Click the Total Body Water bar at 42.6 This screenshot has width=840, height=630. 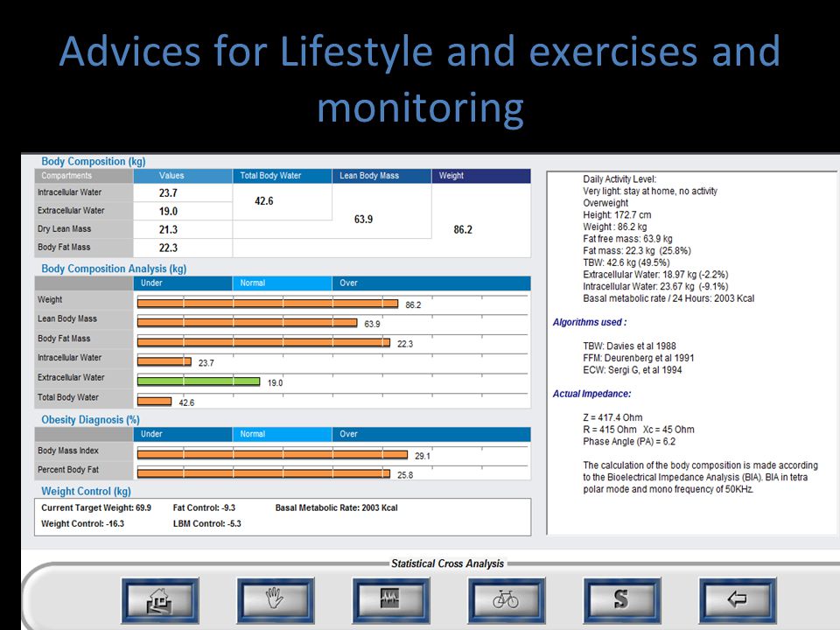[x=154, y=402]
